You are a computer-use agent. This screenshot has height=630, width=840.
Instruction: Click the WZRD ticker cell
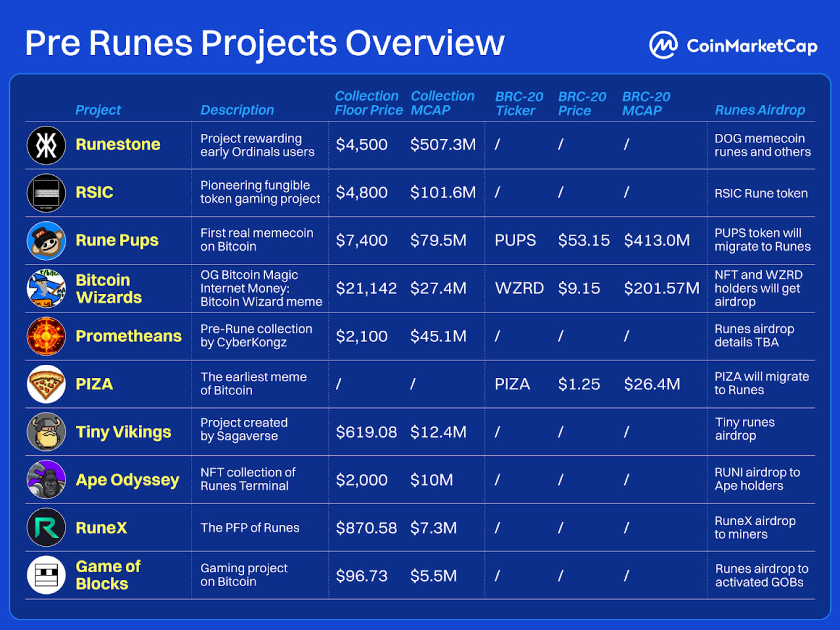tap(519, 288)
